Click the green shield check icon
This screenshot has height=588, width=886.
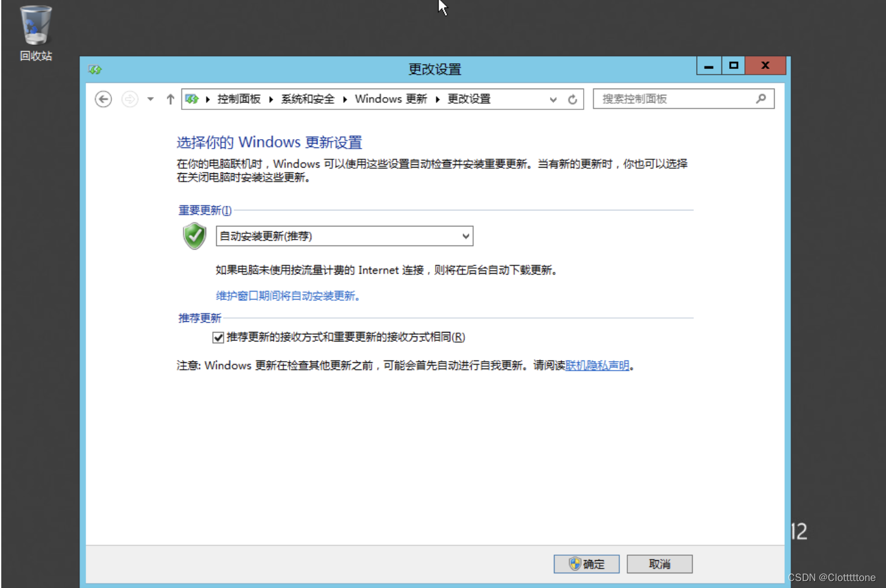195,236
